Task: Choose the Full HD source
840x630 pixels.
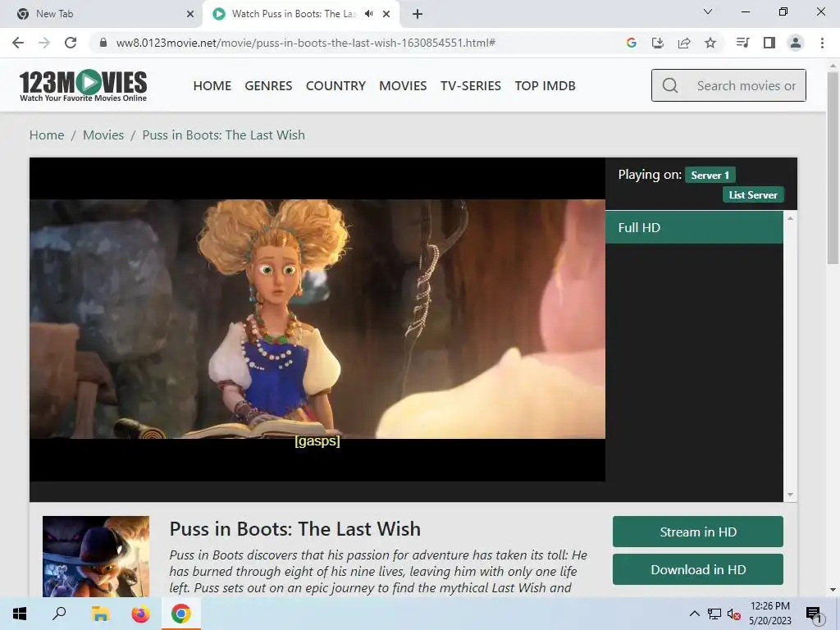Action: [694, 228]
